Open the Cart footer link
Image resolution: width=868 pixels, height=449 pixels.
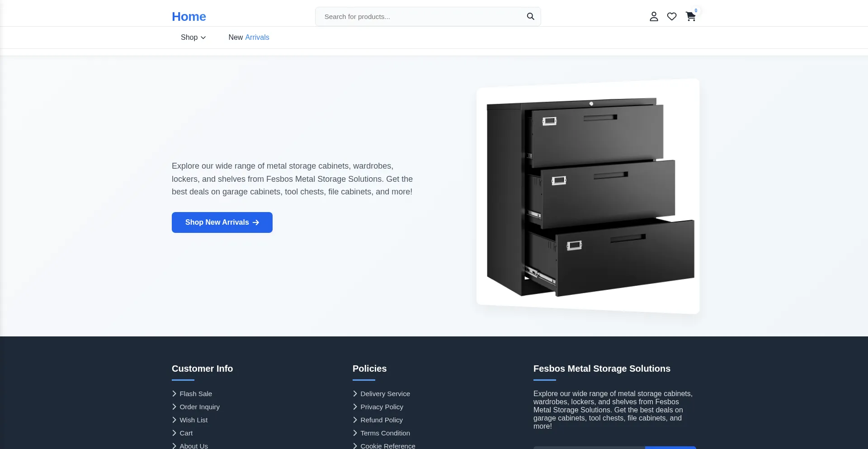[x=186, y=433]
